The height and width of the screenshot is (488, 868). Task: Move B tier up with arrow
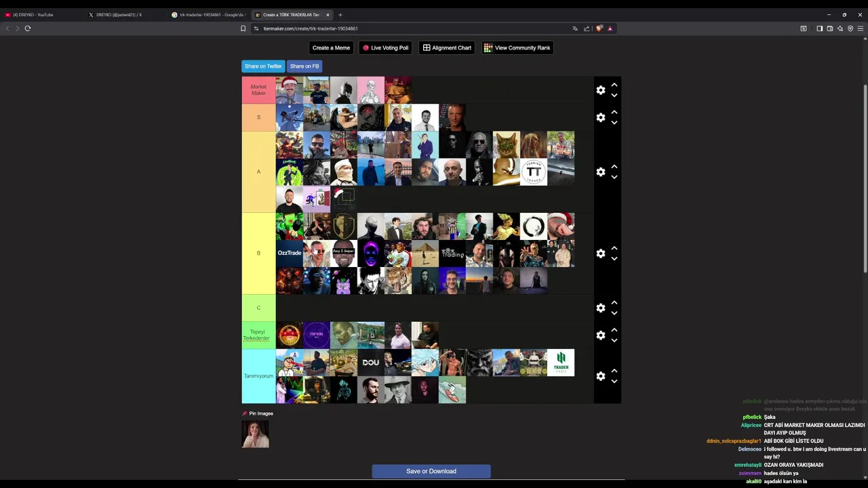(614, 248)
